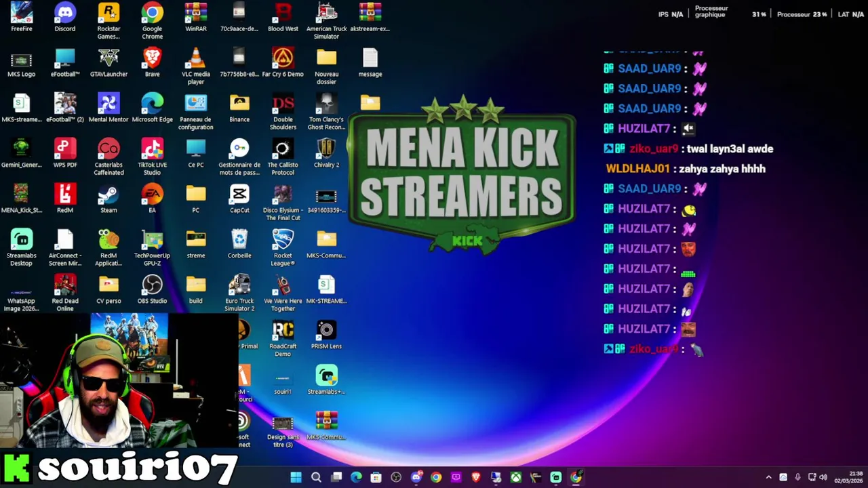Image resolution: width=868 pixels, height=488 pixels.
Task: Open the PRISM Lens shortcut
Action: point(326,335)
